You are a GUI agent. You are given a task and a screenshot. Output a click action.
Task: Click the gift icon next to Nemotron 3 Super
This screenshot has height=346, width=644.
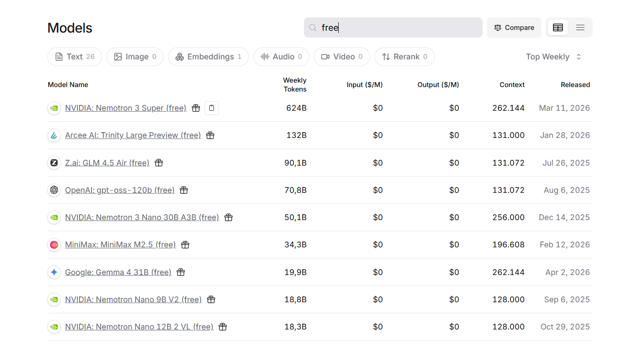196,108
